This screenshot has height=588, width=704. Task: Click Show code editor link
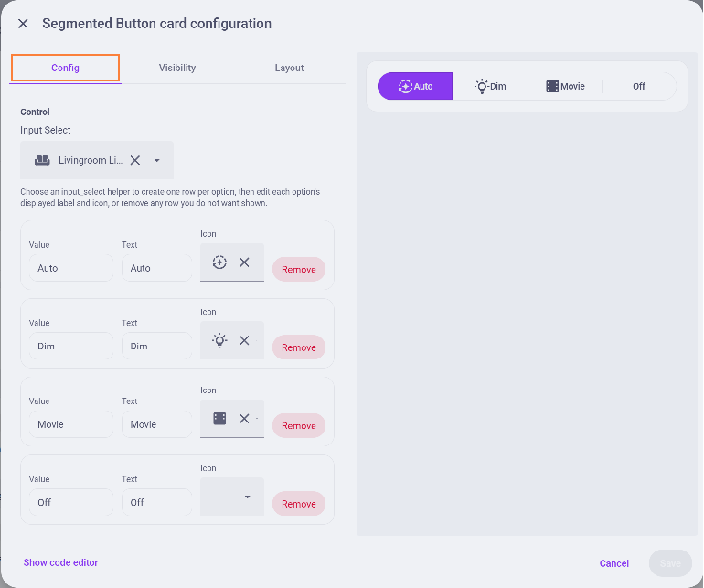(60, 562)
